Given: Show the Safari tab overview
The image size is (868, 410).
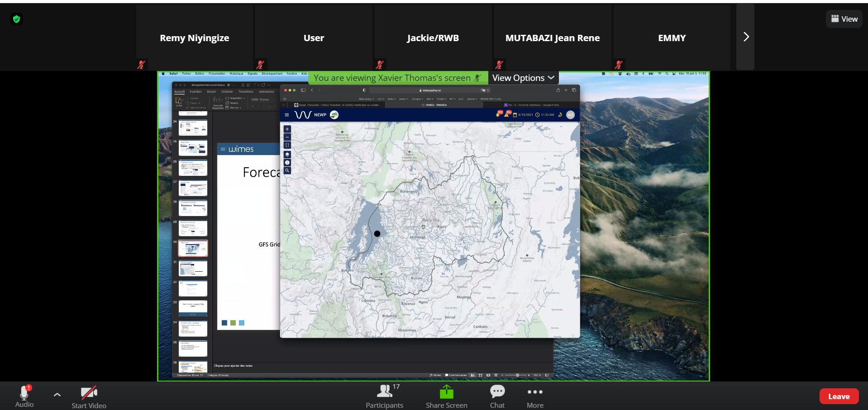Looking at the screenshot, I should [x=574, y=90].
